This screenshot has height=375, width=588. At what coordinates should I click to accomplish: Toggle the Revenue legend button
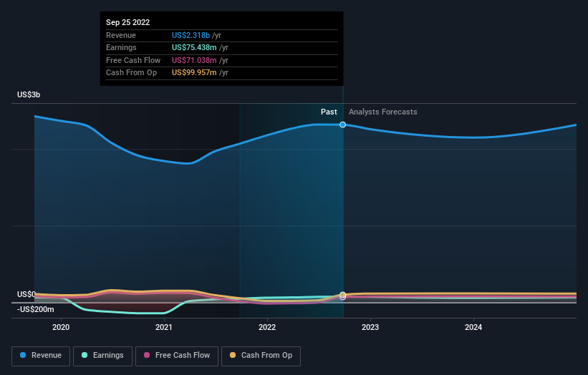click(41, 356)
